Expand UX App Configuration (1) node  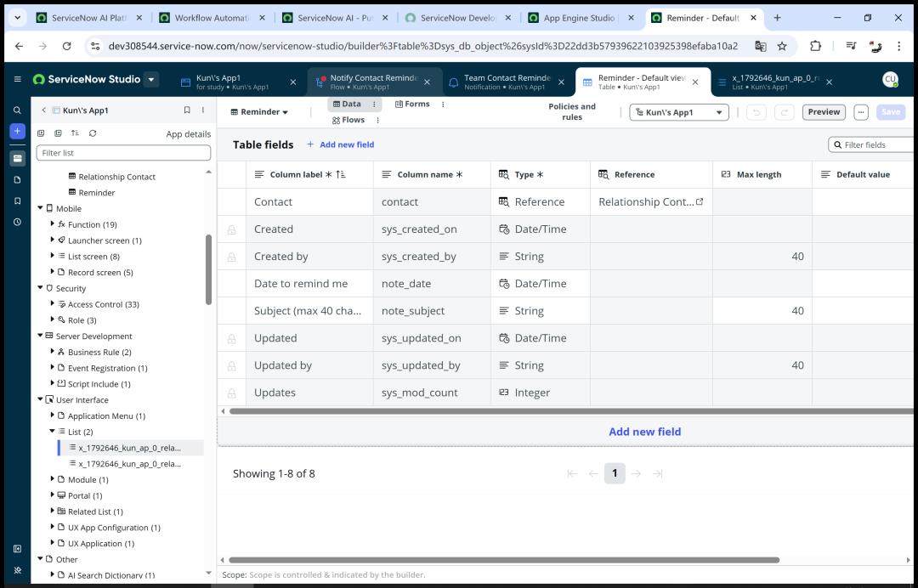pyautogui.click(x=52, y=527)
